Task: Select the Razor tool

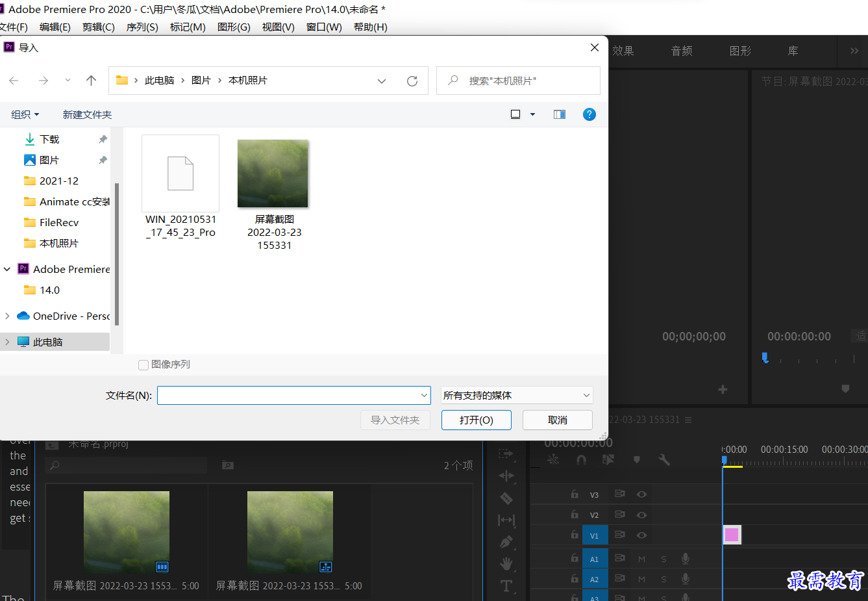Action: click(x=506, y=498)
